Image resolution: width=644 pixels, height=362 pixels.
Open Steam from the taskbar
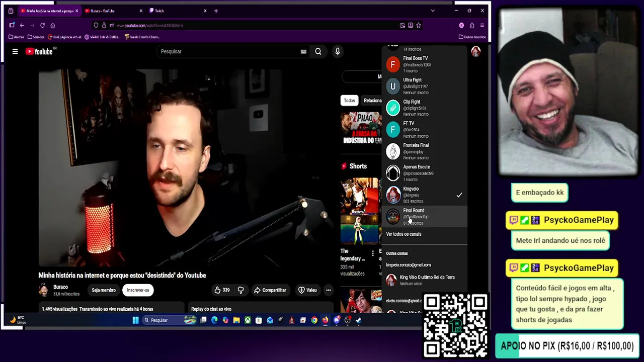tap(358, 320)
